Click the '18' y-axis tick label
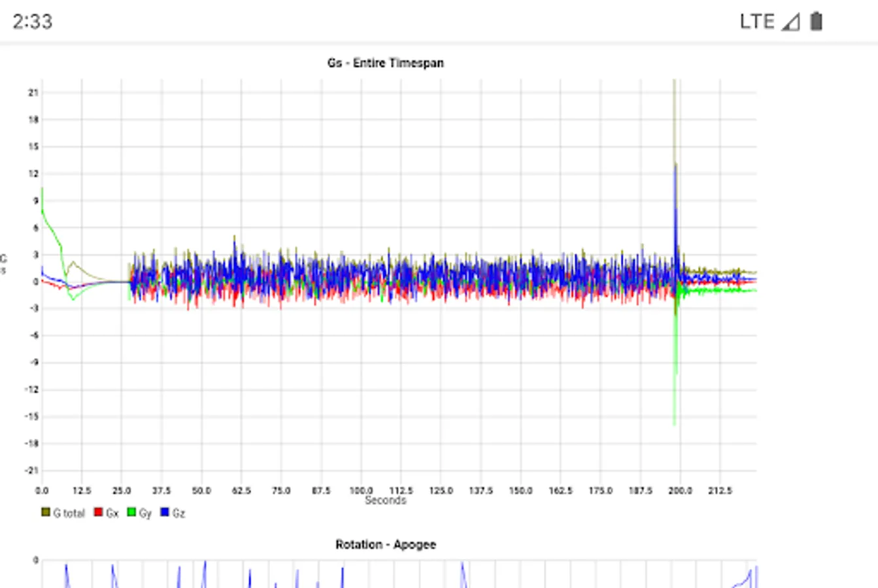This screenshot has height=588, width=878. pyautogui.click(x=33, y=120)
